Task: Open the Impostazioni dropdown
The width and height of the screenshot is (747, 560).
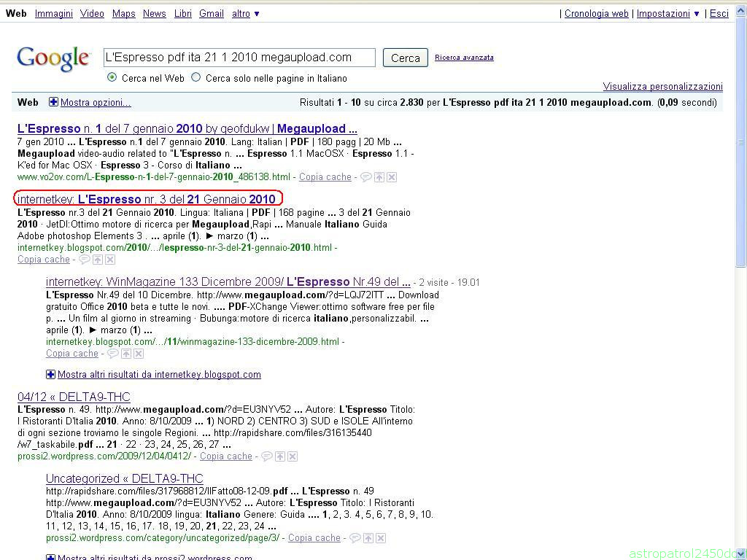Action: [668, 14]
